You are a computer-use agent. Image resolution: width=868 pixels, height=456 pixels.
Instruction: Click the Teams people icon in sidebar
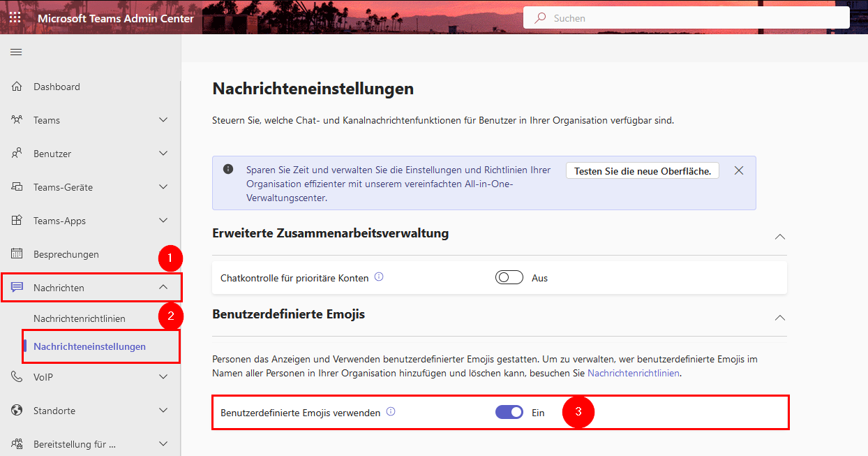[x=17, y=120]
